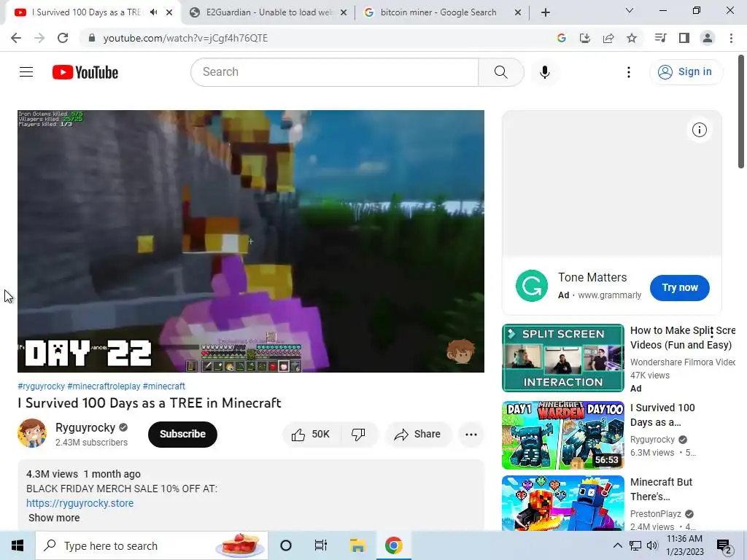The image size is (747, 560).
Task: Open media controls icon
Action: click(660, 38)
